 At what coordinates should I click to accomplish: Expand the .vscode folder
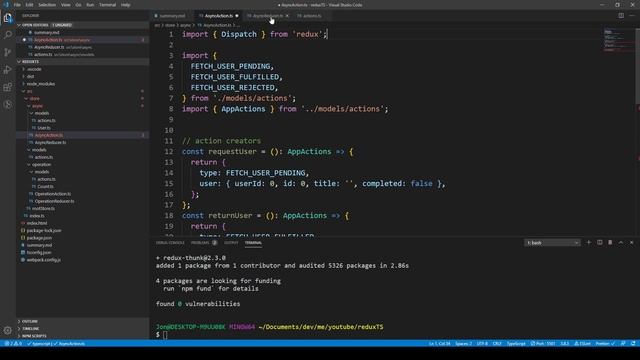[x=34, y=69]
